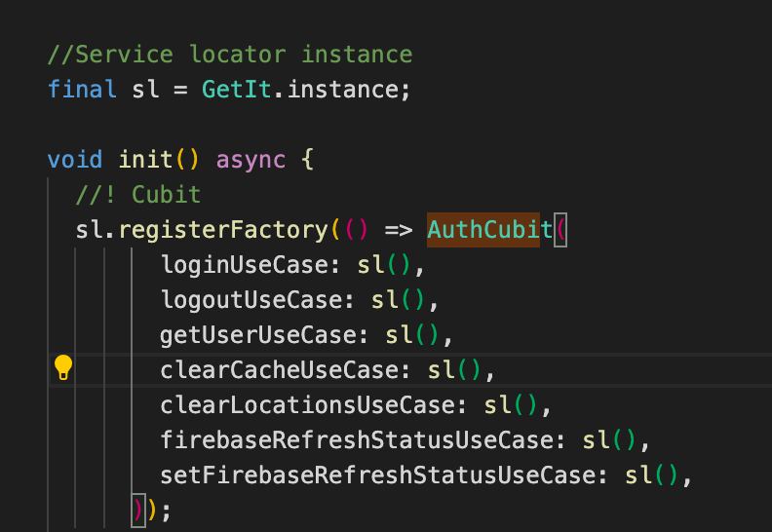Click the "=>" arrow before AuthCubit
This screenshot has height=532, width=772.
(398, 230)
